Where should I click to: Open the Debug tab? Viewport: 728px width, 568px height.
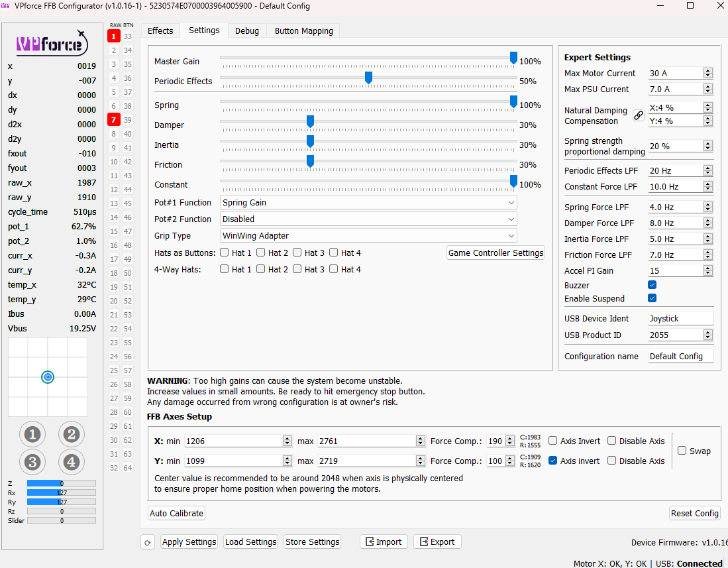coord(247,31)
